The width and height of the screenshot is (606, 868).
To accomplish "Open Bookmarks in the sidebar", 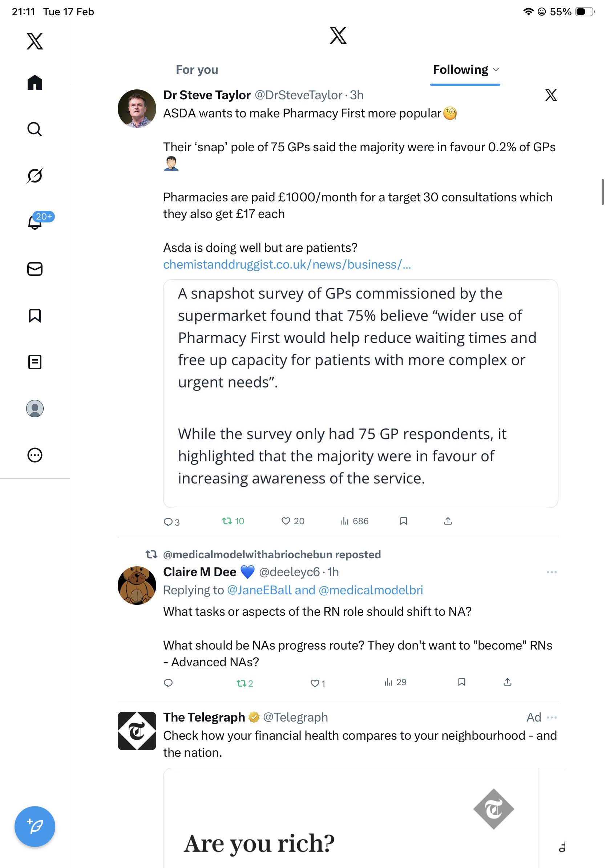I will point(35,315).
